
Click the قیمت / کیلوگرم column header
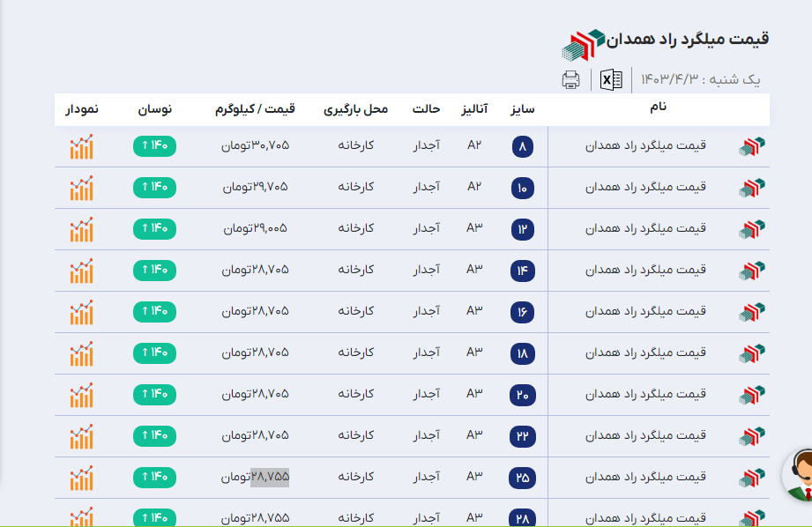pyautogui.click(x=255, y=109)
